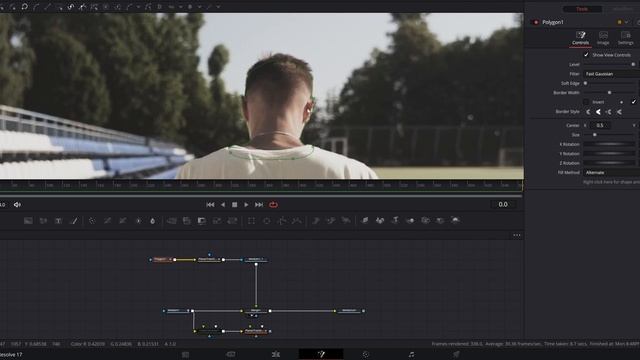The height and width of the screenshot is (360, 640).
Task: Open the Polygon1 color tag dropdown
Action: click(x=623, y=22)
